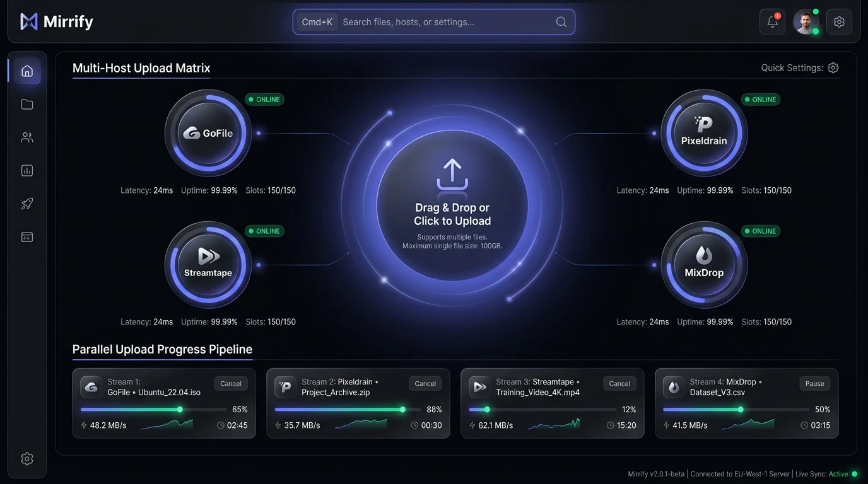868x484 pixels.
Task: Open the user profile avatar
Action: point(806,22)
